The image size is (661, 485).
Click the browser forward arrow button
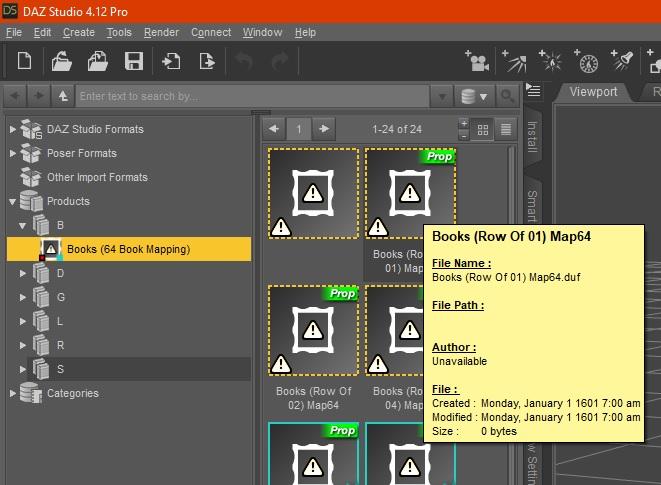coord(39,96)
